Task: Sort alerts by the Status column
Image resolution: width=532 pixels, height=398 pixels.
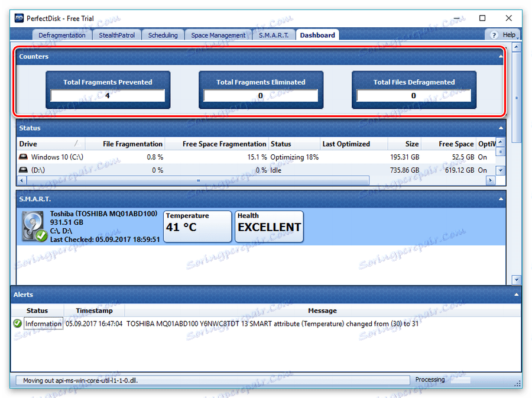Action: (37, 311)
